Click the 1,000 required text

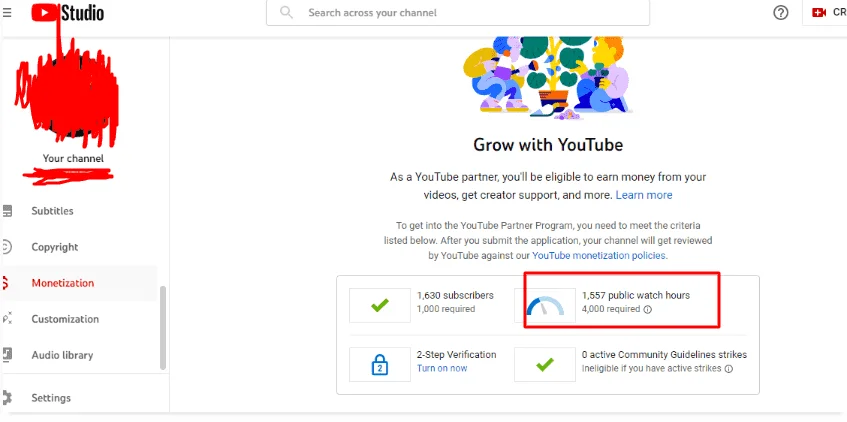click(446, 309)
